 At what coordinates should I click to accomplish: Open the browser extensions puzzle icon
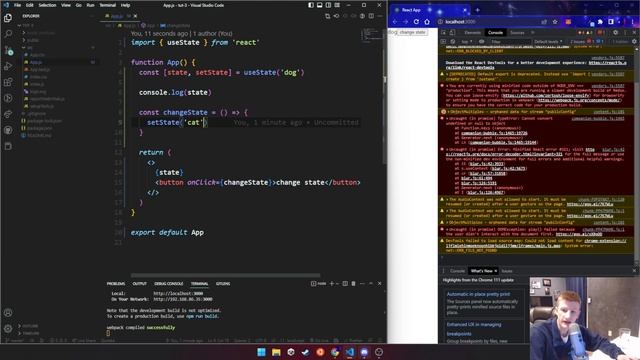click(x=600, y=22)
